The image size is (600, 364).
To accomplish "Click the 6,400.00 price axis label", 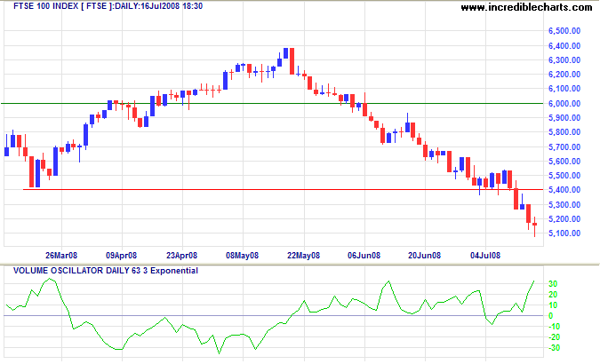I will click(x=564, y=46).
